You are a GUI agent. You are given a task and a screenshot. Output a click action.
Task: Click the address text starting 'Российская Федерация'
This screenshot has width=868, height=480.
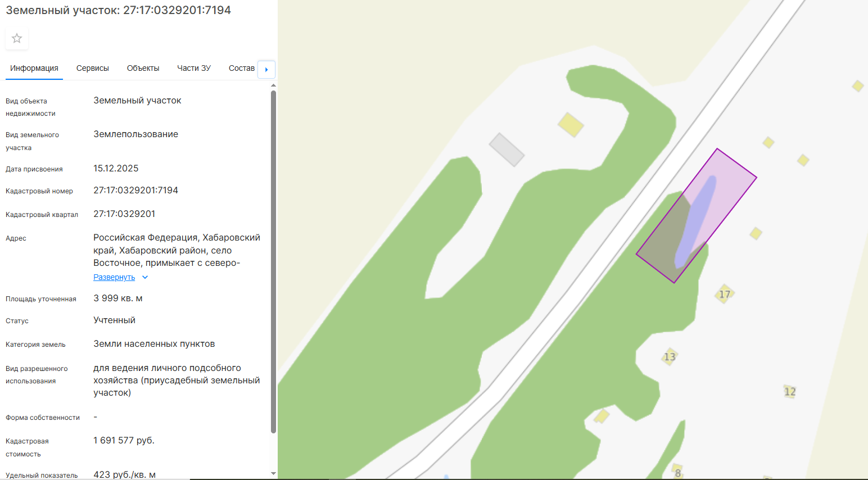[177, 250]
